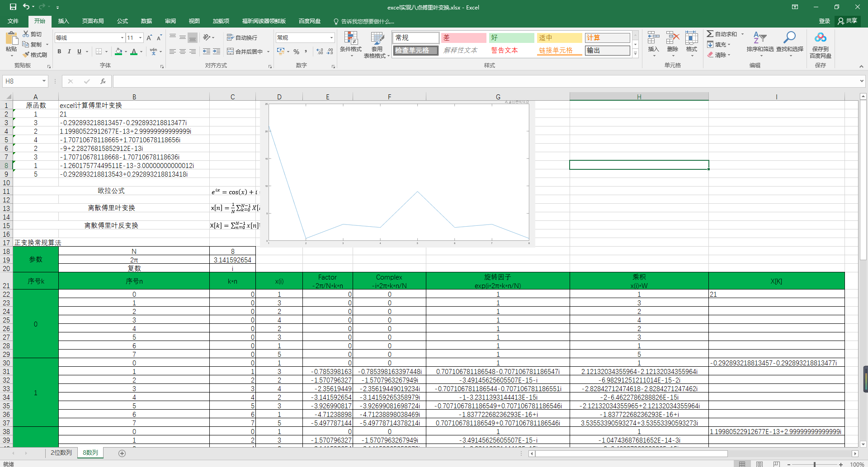Collapse the ribbon with the arrow

[x=861, y=66]
